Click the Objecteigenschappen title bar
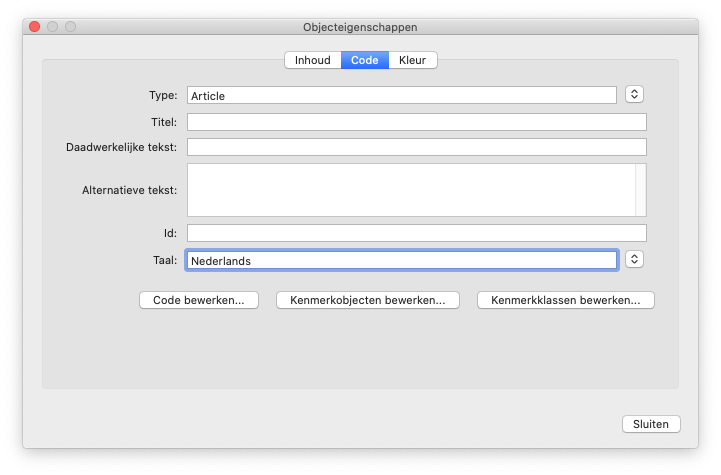This screenshot has width=721, height=475. point(360,27)
